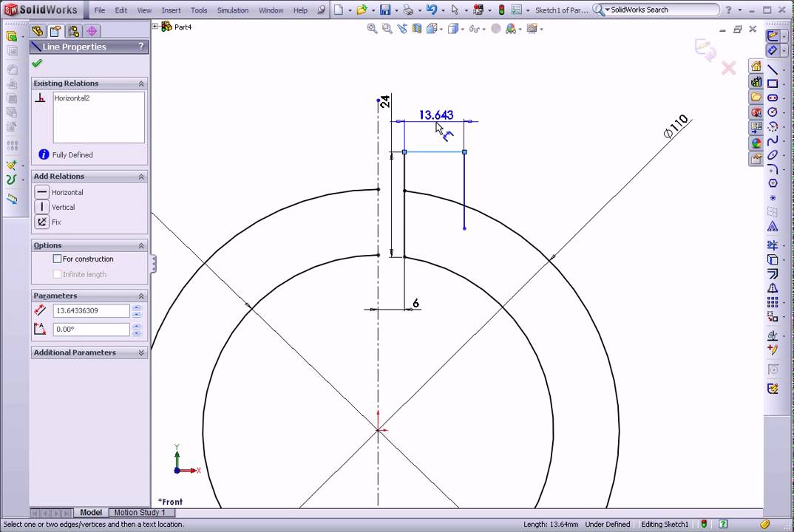Open the Insert menu
The width and height of the screenshot is (794, 532).
172,10
